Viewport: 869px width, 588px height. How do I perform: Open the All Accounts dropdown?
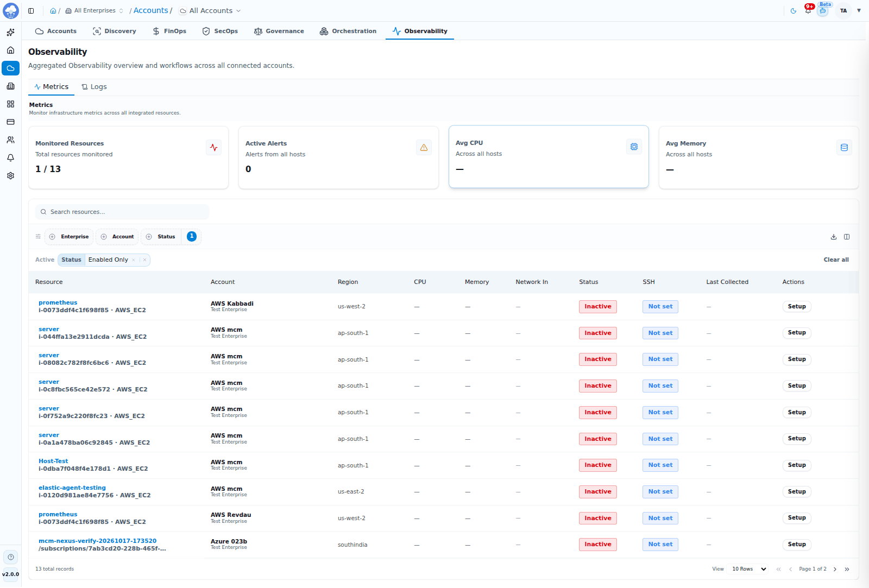point(210,11)
